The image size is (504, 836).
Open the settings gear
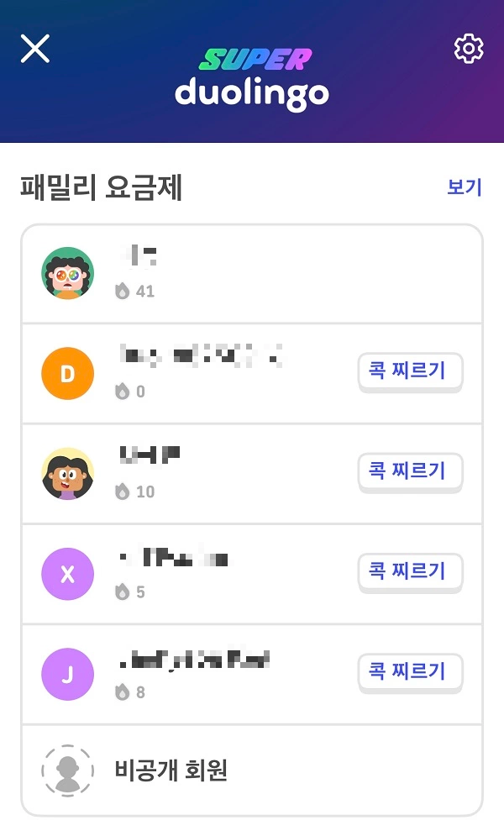tap(469, 48)
